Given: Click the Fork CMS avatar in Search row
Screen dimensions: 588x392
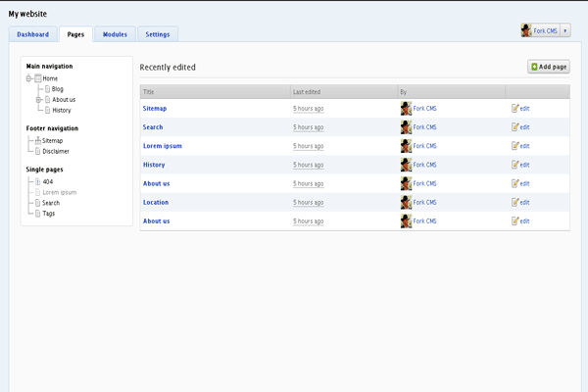Looking at the screenshot, I should click(x=406, y=127).
